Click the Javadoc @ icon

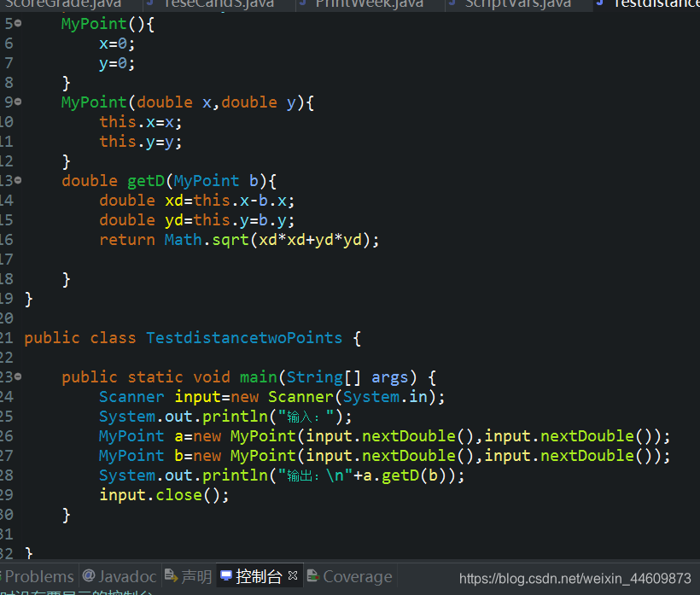click(x=89, y=575)
